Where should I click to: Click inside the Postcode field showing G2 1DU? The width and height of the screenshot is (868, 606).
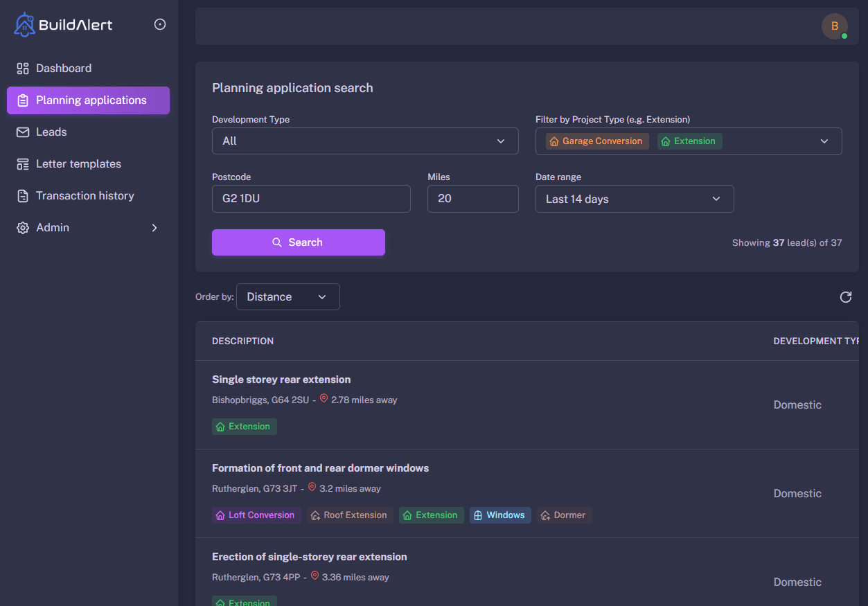[310, 199]
